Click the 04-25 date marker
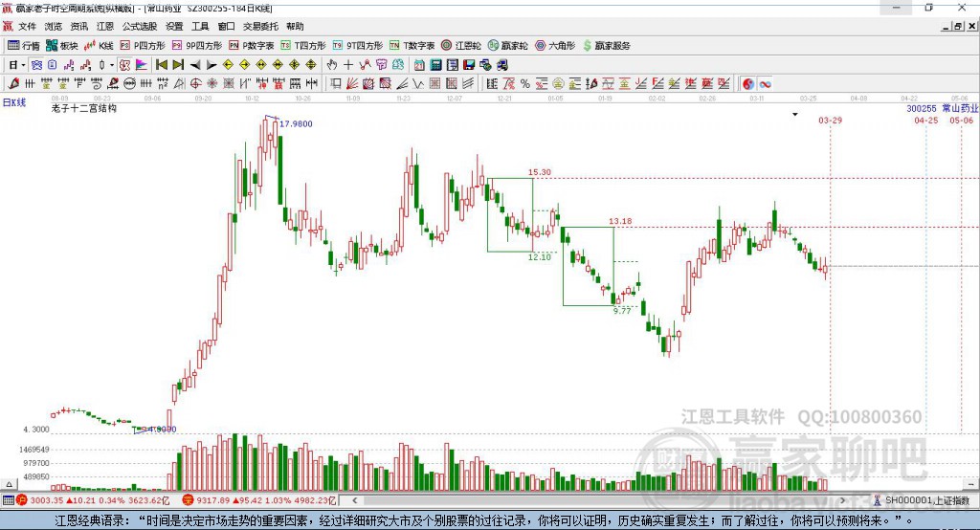 coord(926,120)
